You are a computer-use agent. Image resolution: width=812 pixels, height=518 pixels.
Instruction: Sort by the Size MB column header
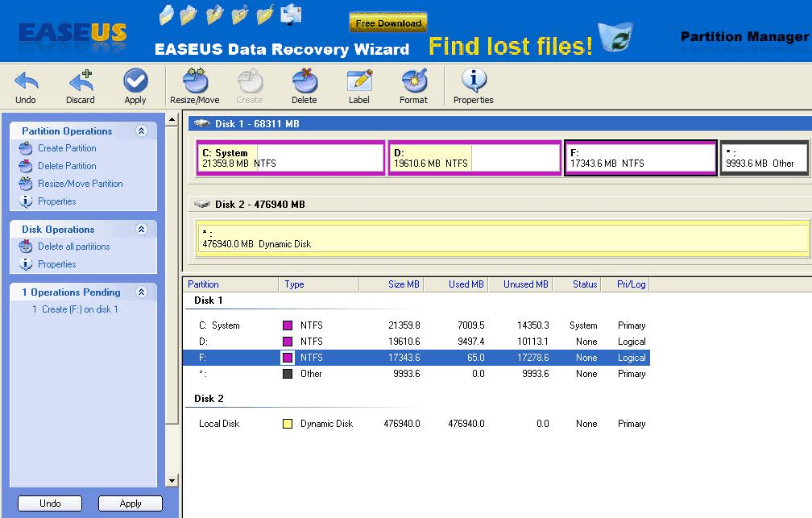(x=391, y=284)
